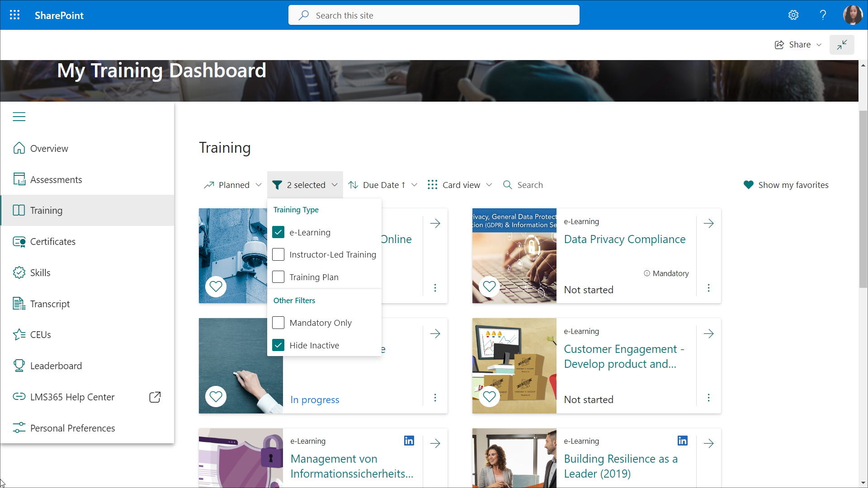The height and width of the screenshot is (488, 868).
Task: Click the vertical page scrollbar
Action: 863,199
